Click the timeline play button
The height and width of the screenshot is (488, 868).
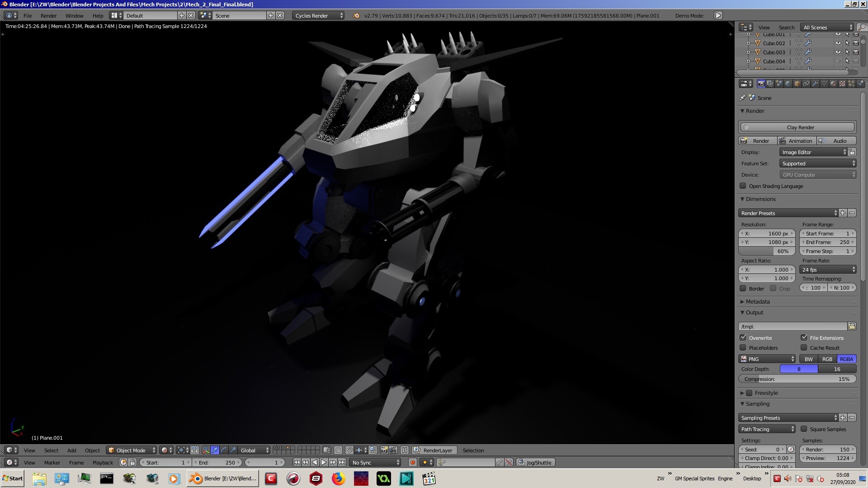[x=324, y=462]
